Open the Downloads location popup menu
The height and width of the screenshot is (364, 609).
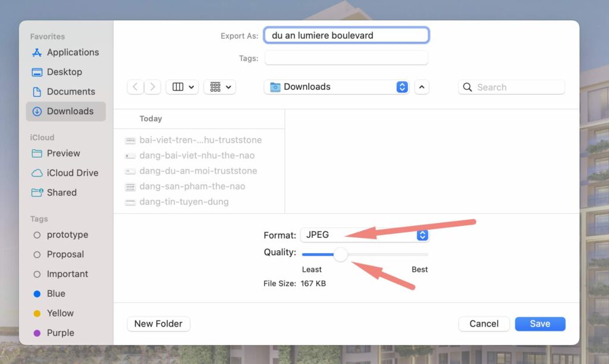[337, 87]
